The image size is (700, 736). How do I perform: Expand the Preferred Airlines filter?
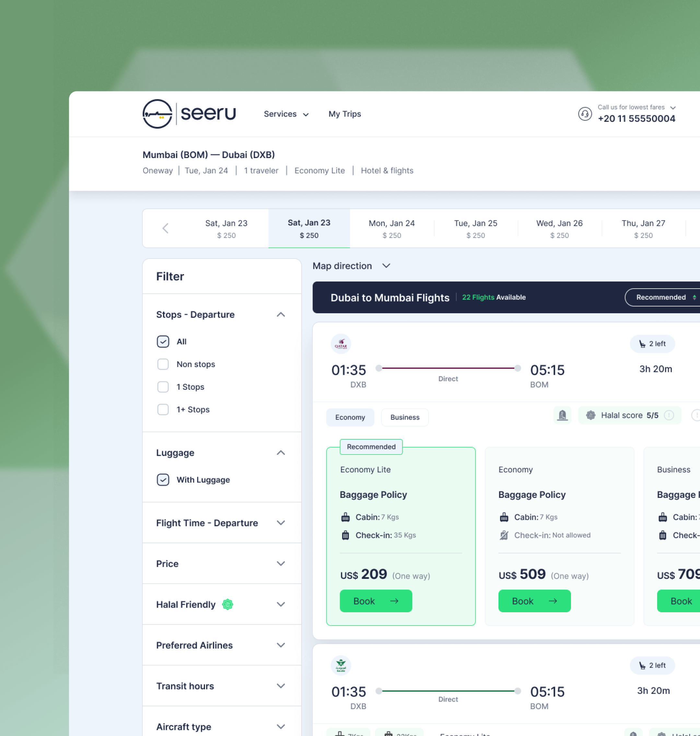[x=281, y=645]
